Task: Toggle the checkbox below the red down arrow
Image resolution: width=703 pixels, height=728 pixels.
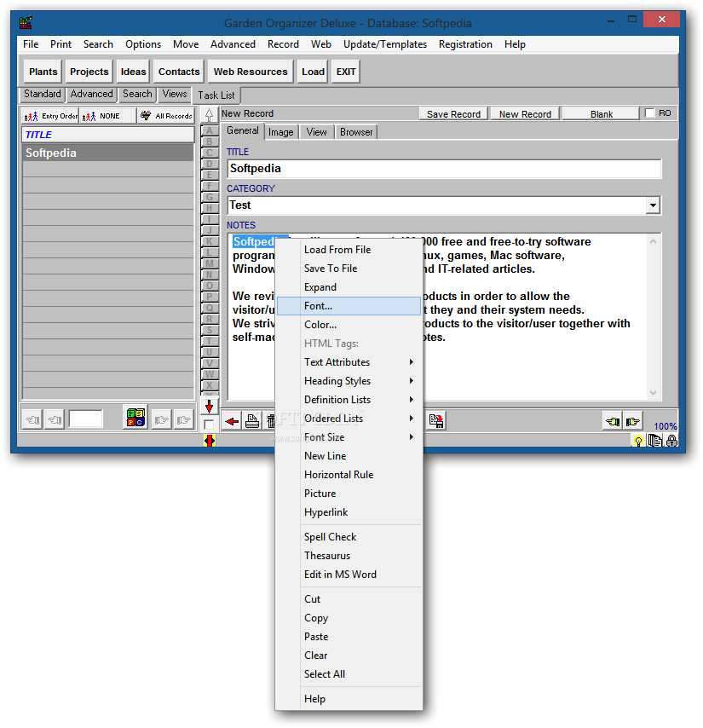Action: [x=209, y=425]
